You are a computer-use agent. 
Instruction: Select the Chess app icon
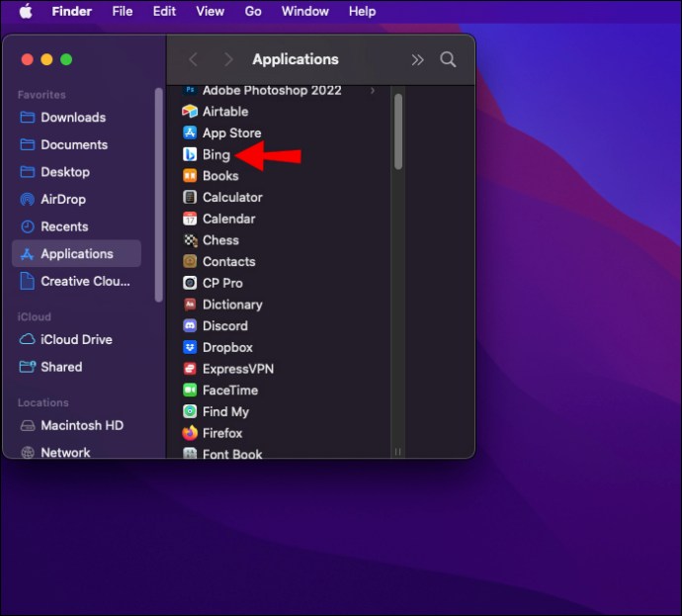(x=190, y=240)
